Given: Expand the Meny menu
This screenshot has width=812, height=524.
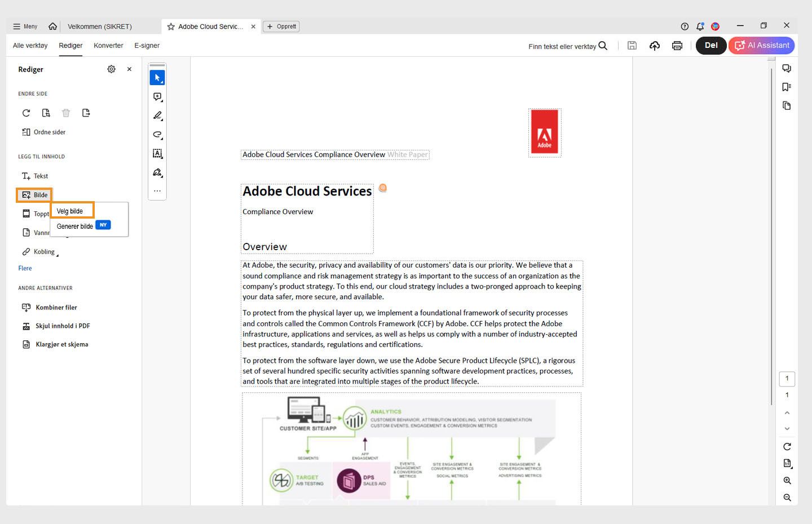Looking at the screenshot, I should click(25, 26).
